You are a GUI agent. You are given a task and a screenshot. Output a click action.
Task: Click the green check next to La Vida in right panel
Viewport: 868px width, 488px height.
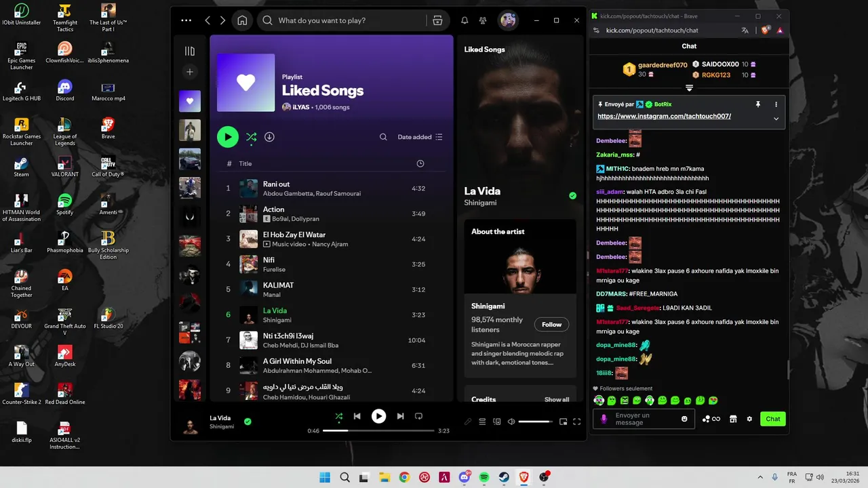pos(573,196)
